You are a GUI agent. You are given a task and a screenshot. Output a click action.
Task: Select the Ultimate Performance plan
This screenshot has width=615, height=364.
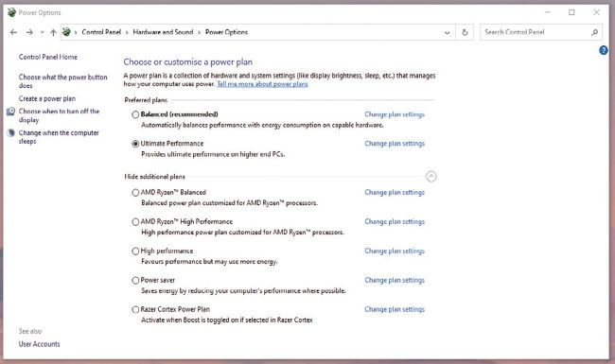click(135, 144)
